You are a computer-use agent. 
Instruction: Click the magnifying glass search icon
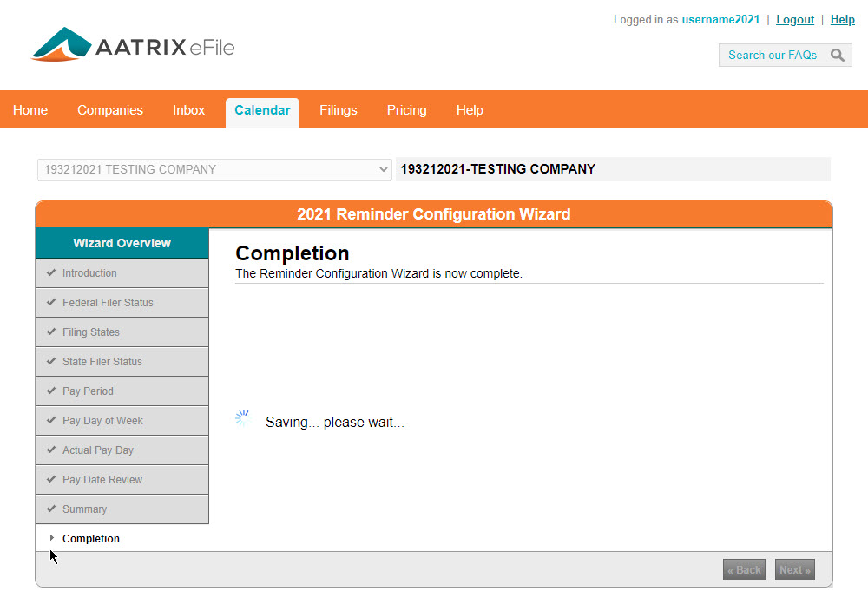click(x=837, y=56)
